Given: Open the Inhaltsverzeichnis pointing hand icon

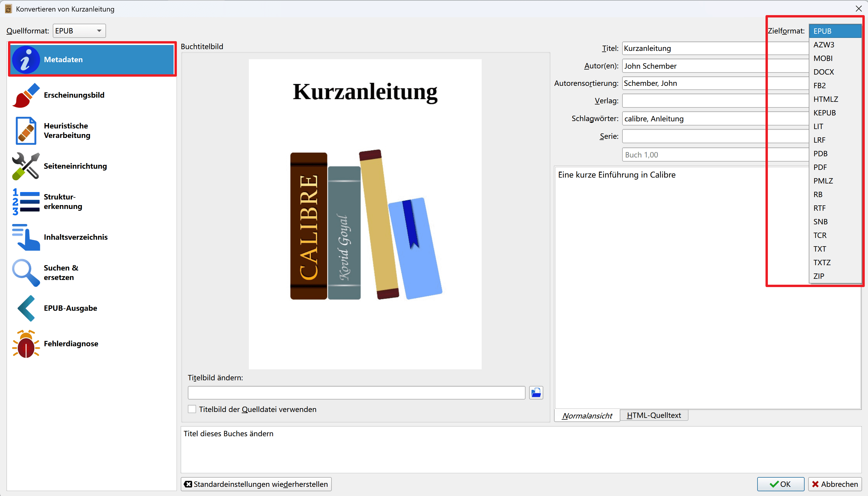Looking at the screenshot, I should 26,237.
